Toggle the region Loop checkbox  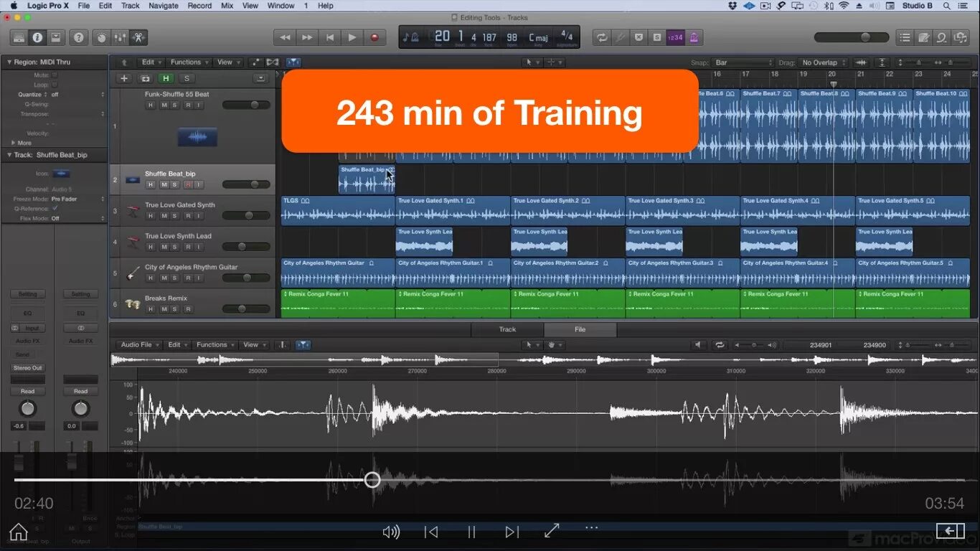coord(55,85)
